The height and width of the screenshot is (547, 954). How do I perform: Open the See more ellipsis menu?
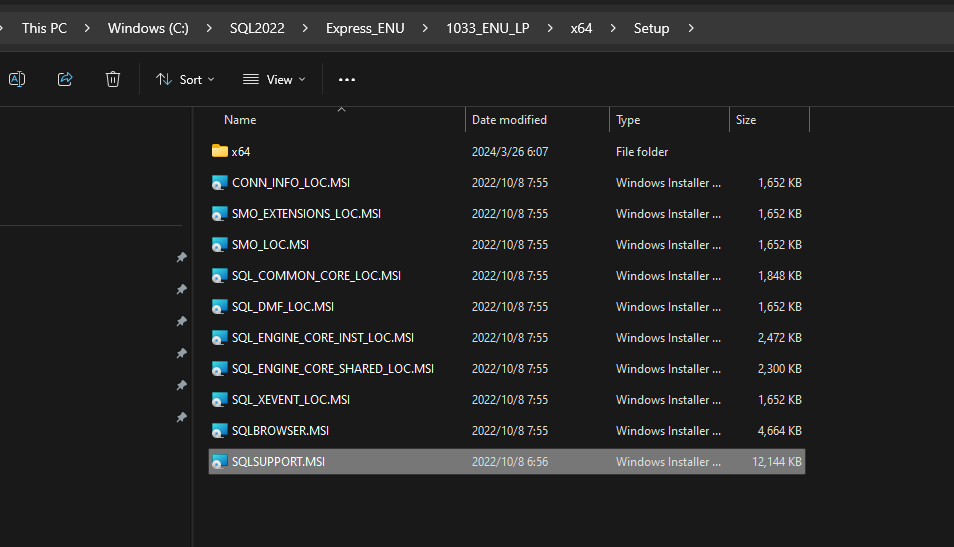(x=347, y=80)
